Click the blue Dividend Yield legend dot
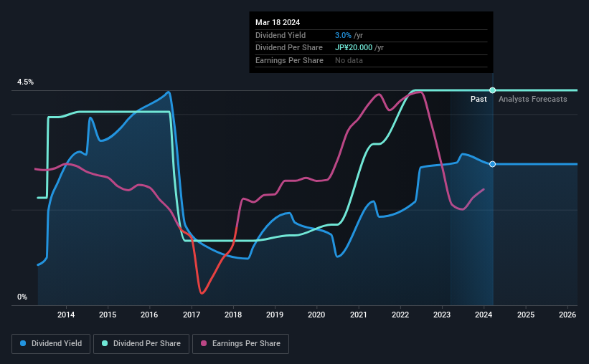Image resolution: width=589 pixels, height=364 pixels. point(23,343)
